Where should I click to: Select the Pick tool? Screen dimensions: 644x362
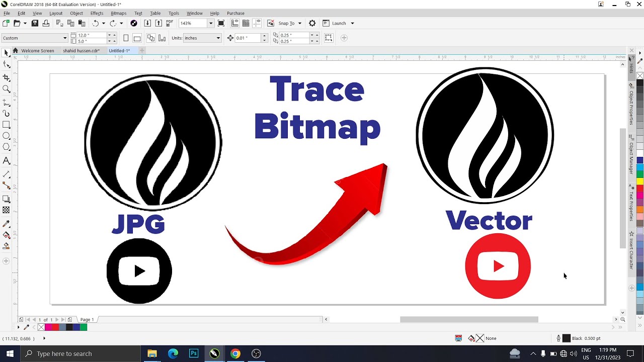click(6, 53)
